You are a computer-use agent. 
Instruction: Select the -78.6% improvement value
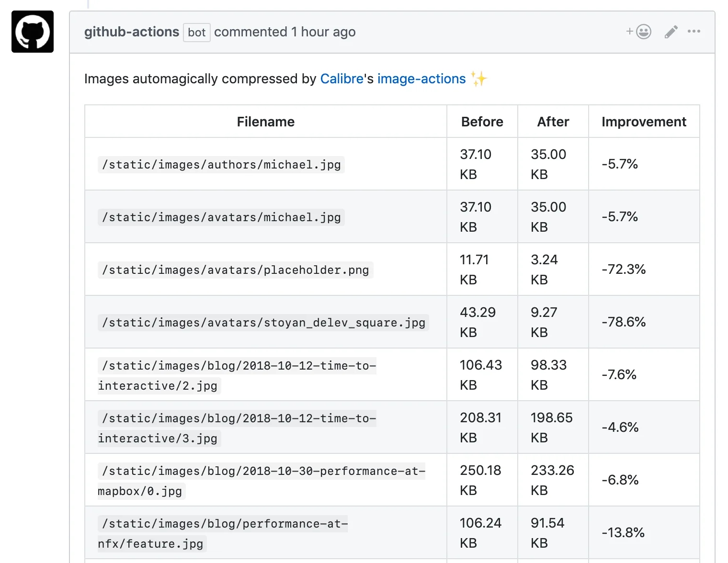[x=624, y=322]
